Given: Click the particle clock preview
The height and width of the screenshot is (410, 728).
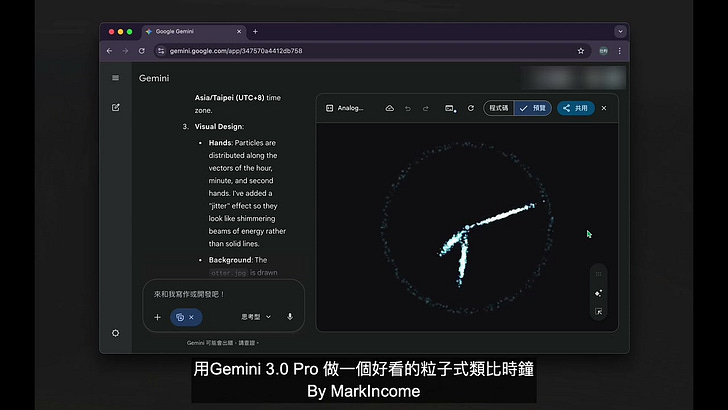Looking at the screenshot, I should click(467, 227).
